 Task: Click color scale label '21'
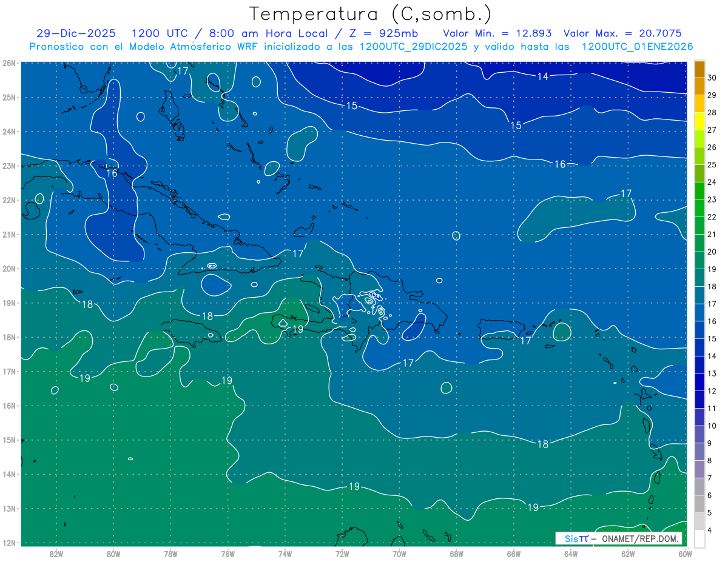coord(712,234)
